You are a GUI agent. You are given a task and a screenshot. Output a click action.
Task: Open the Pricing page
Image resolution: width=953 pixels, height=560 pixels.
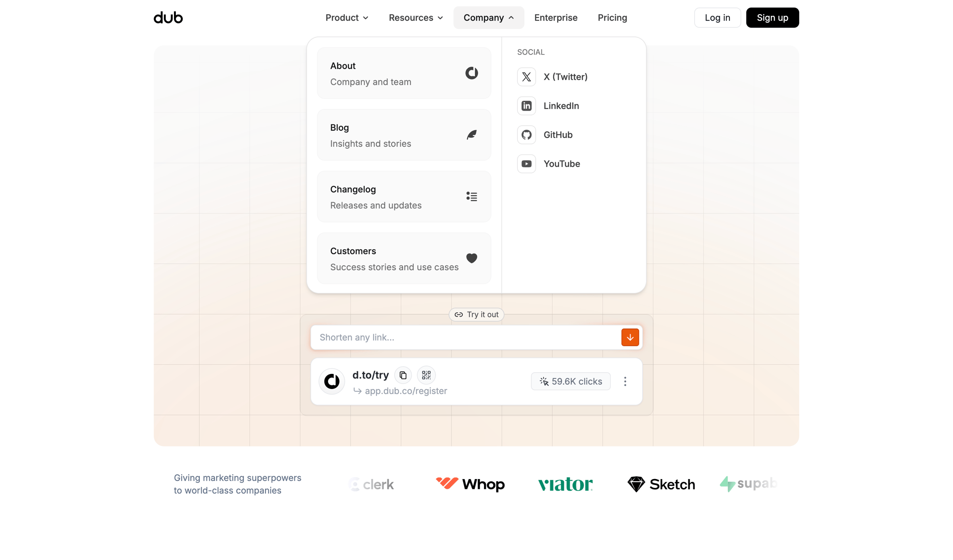coord(612,17)
